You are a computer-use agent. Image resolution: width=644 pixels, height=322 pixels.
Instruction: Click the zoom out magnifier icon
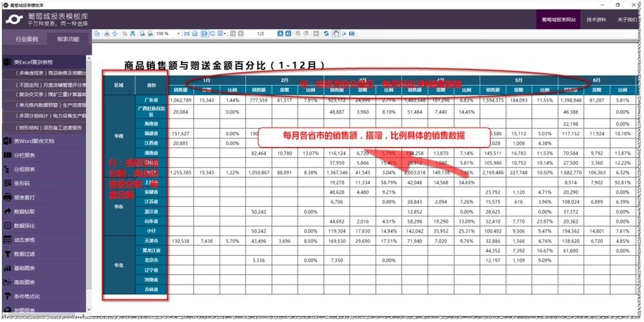click(x=142, y=33)
